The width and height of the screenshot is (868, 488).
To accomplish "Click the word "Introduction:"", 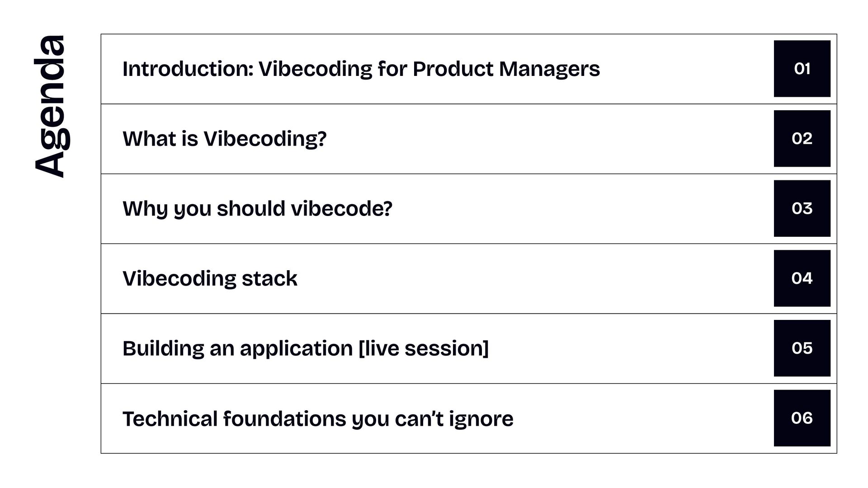I will click(x=188, y=69).
